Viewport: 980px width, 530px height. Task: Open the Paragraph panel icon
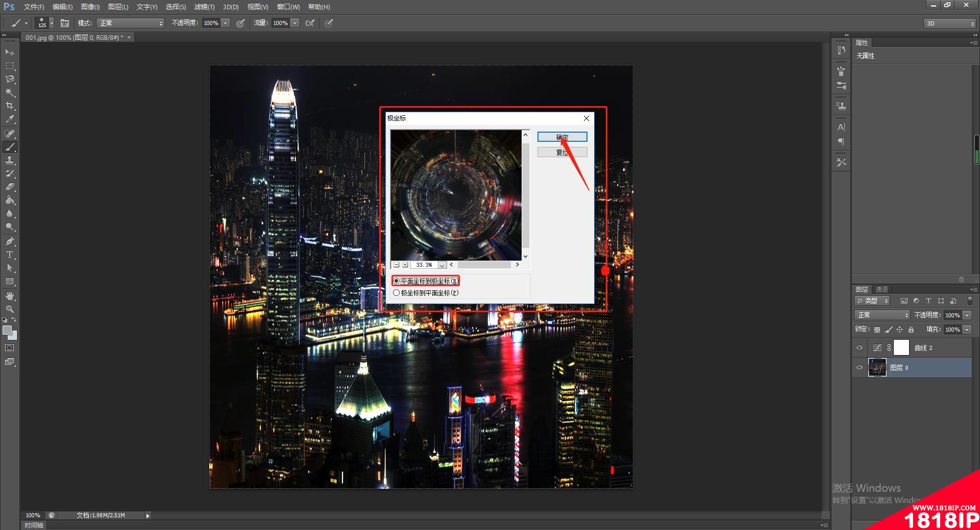[x=841, y=142]
